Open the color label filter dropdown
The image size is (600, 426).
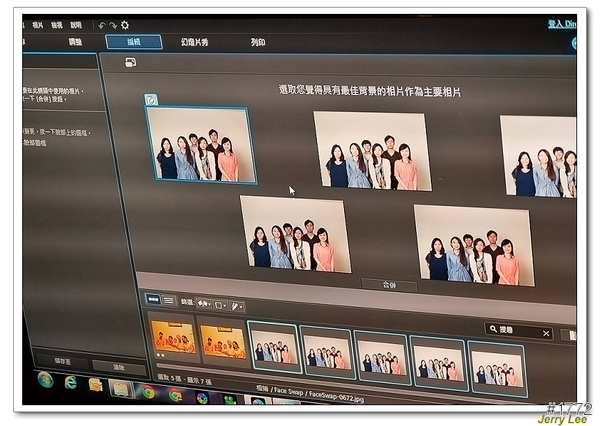click(220, 304)
